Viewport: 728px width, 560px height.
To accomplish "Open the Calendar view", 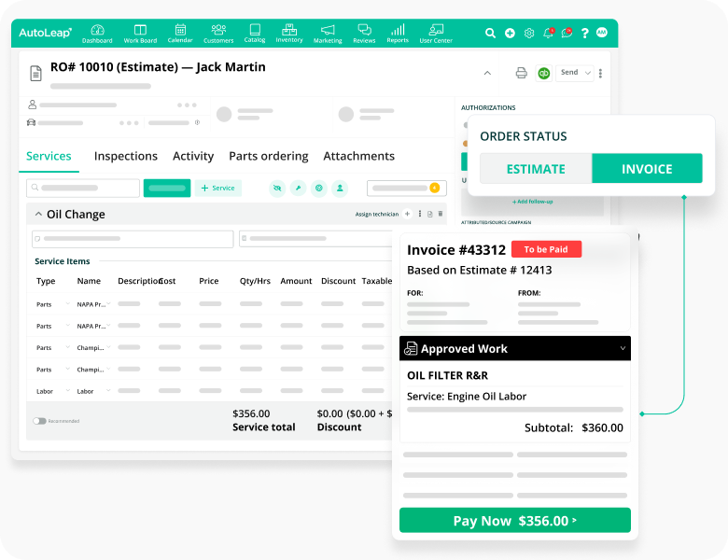I will (180, 34).
